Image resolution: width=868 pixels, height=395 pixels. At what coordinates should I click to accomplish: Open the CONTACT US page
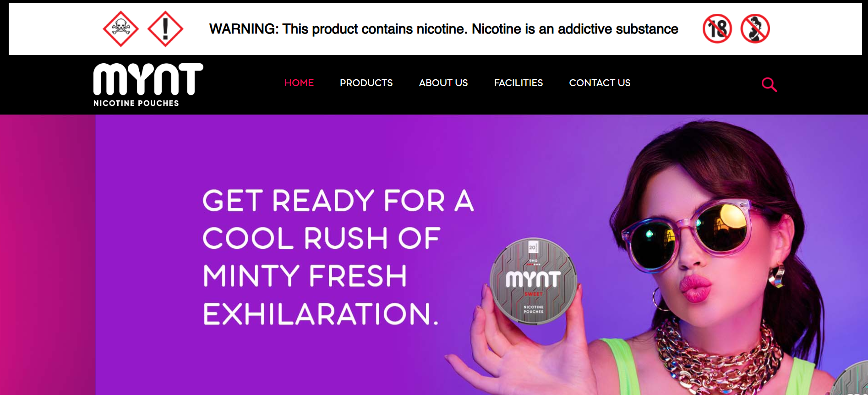click(x=600, y=83)
